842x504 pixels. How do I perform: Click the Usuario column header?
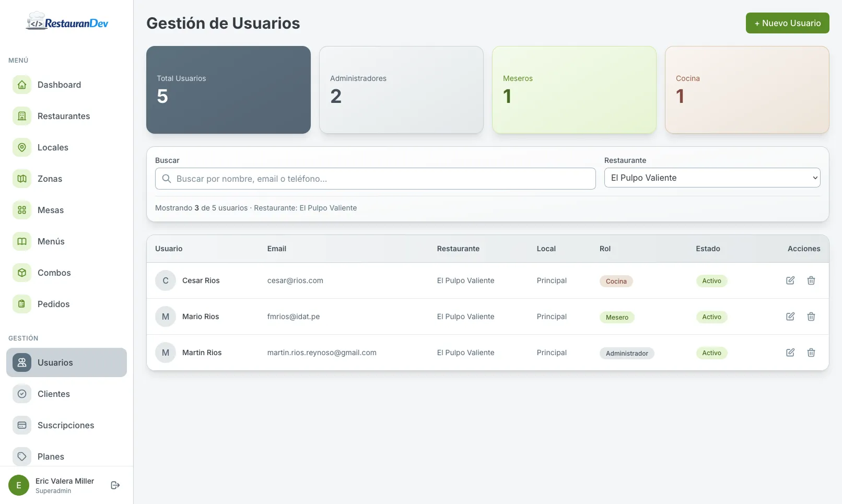click(169, 249)
